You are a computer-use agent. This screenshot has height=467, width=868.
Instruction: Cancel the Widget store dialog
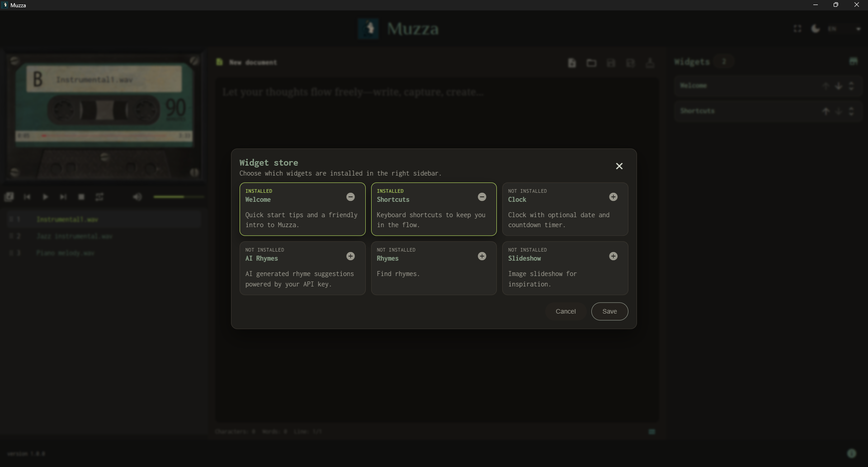pyautogui.click(x=566, y=311)
